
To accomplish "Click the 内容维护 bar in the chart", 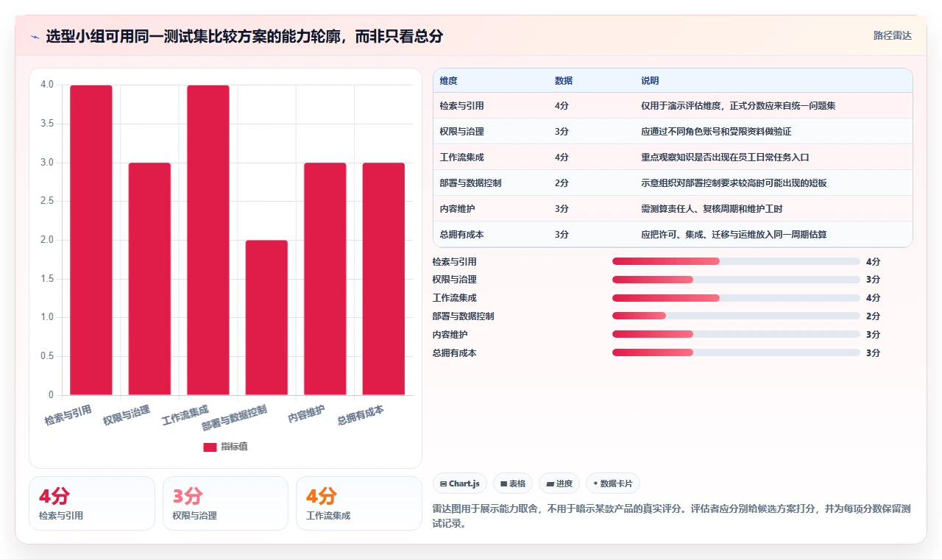I will (x=325, y=279).
